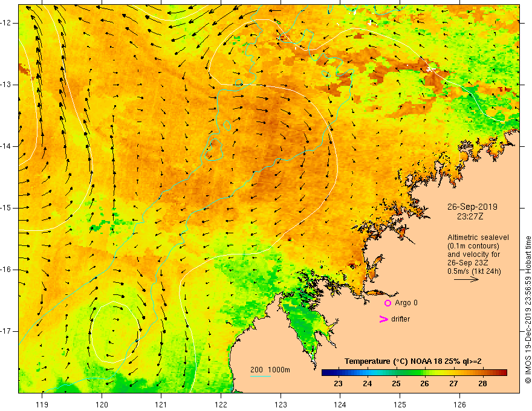Click longitude axis label 120
Viewport: 532px width, 411px height.
(x=102, y=404)
